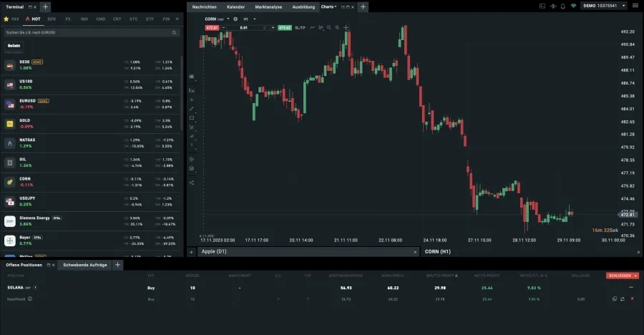Select the trend line drawing tool
The height and width of the screenshot is (335, 644).
point(191,109)
